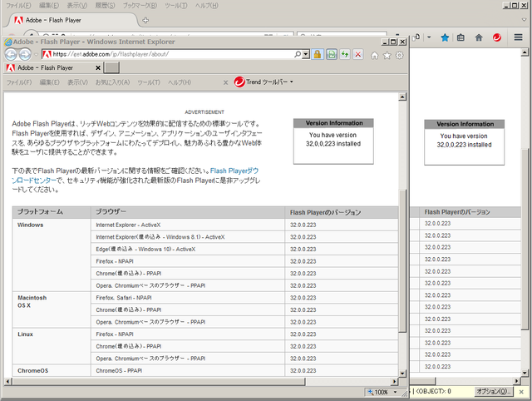This screenshot has width=532, height=401.
Task: Close the Trend toolbar with its X
Action: click(x=225, y=82)
